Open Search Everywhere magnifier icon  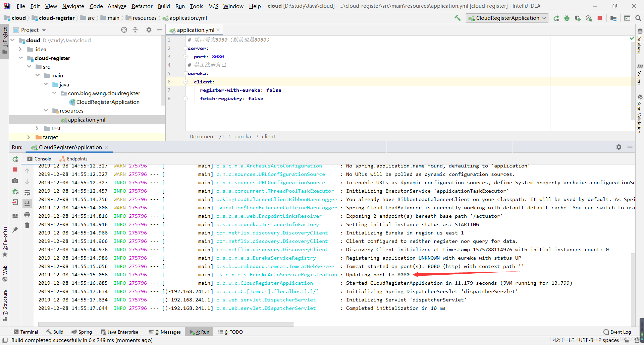coord(638,18)
